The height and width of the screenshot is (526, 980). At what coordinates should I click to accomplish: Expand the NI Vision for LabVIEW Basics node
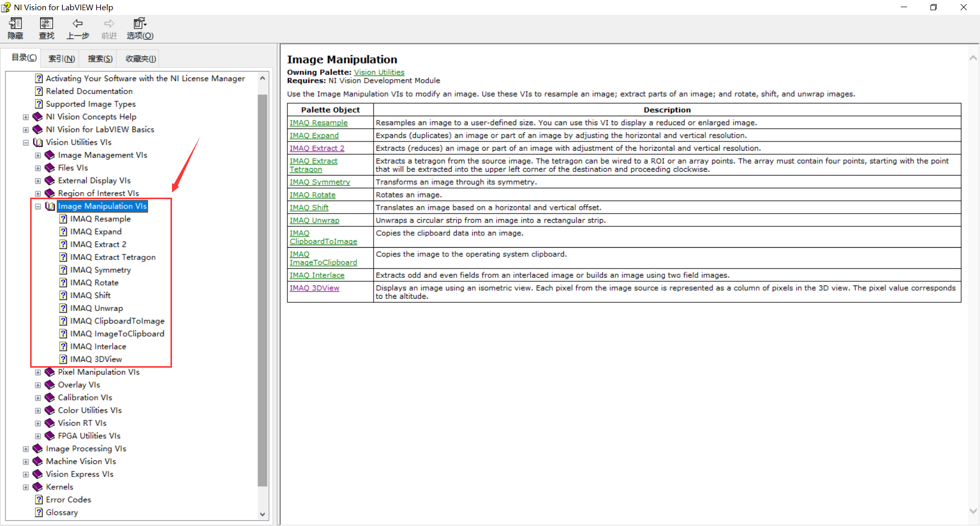click(26, 130)
